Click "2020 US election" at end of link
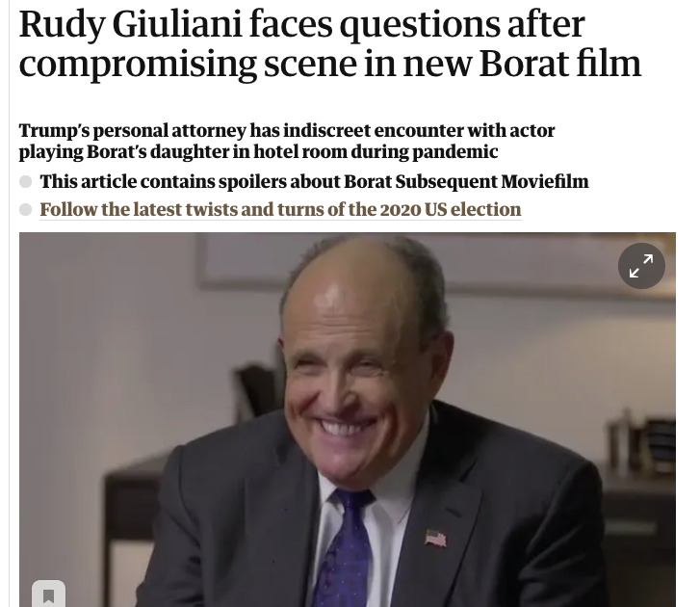Viewport: 700px width, 607px height. pyautogui.click(x=451, y=209)
